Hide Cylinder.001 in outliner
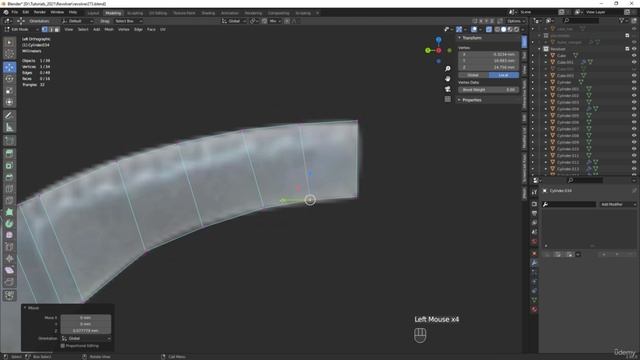 pyautogui.click(x=634, y=89)
